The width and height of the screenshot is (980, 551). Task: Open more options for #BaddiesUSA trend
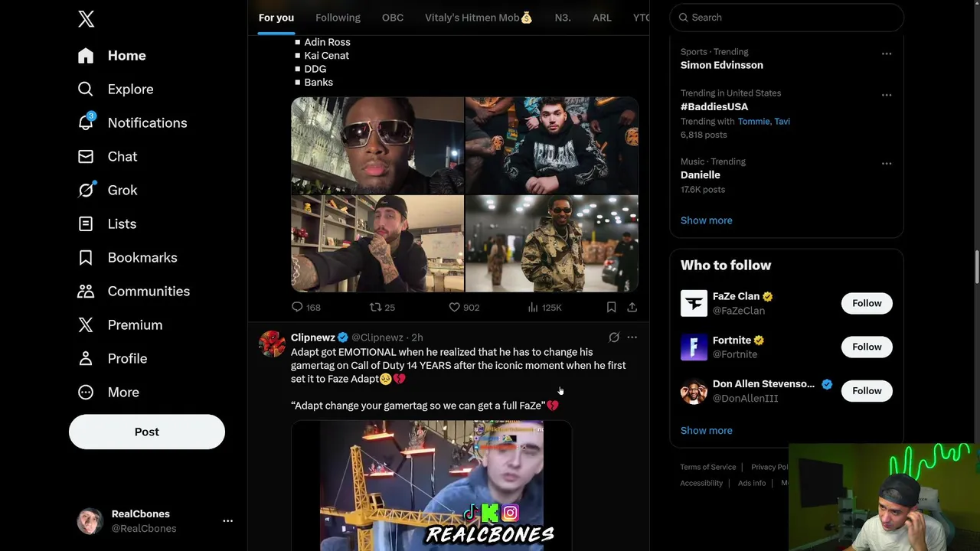click(x=886, y=95)
